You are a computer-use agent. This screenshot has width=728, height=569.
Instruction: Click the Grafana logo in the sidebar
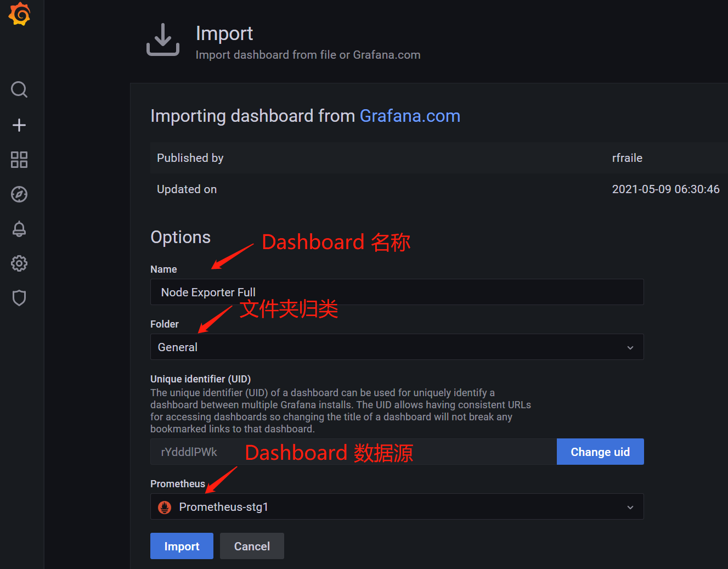click(20, 14)
